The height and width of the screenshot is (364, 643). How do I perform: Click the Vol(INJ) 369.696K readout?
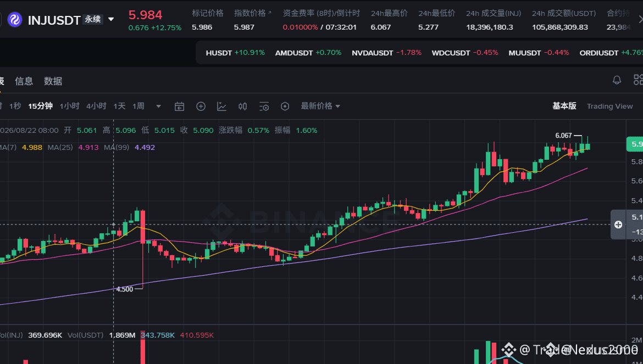[x=45, y=335]
